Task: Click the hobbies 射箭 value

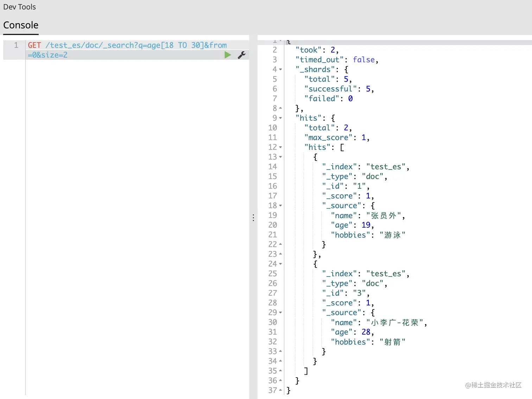Action: tap(392, 342)
